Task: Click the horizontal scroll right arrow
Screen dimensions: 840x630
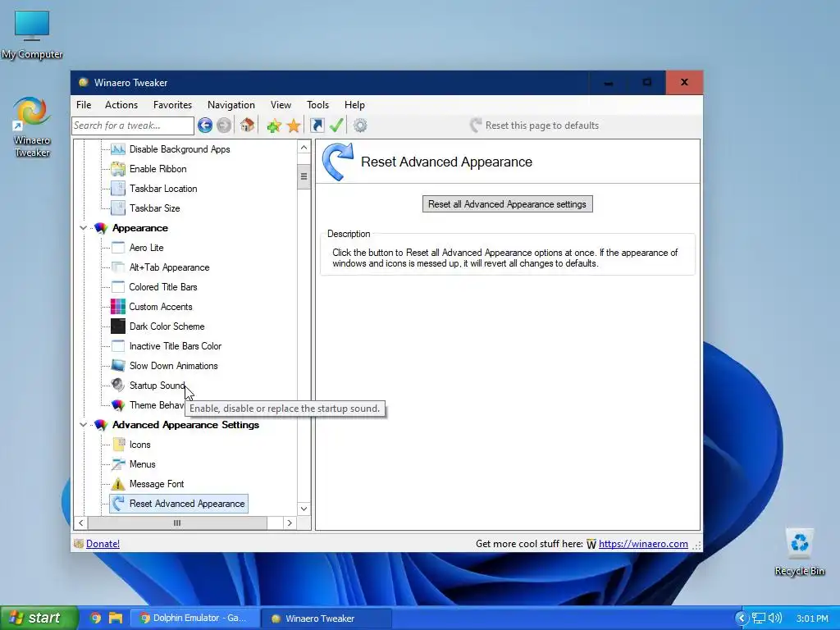Action: (290, 523)
